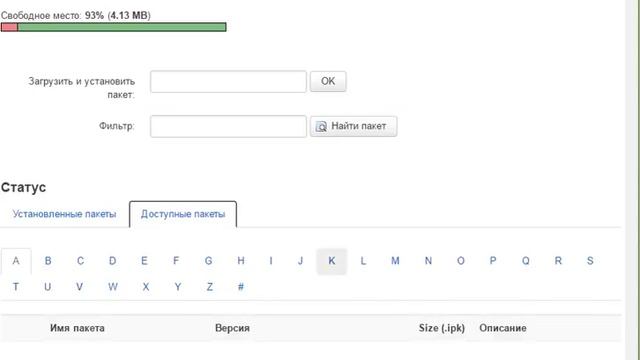640x360 pixels.
Task: Open the # package filter tab
Action: pos(240,287)
